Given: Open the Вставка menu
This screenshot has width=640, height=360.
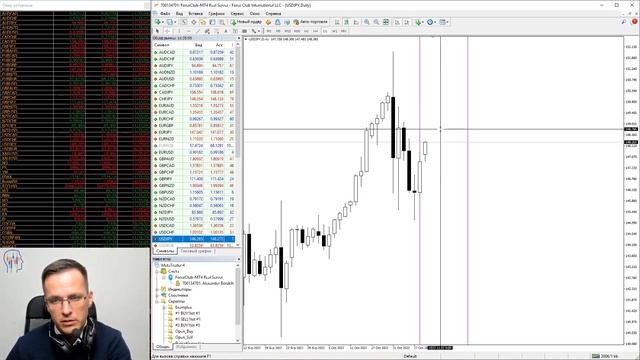Looking at the screenshot, I should pos(196,13).
